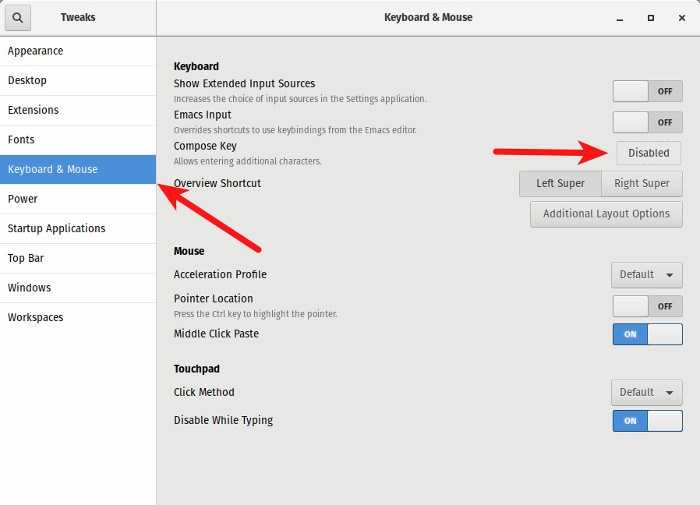The width and height of the screenshot is (700, 505).
Task: Minimize the Tweaks window
Action: pyautogui.click(x=620, y=18)
